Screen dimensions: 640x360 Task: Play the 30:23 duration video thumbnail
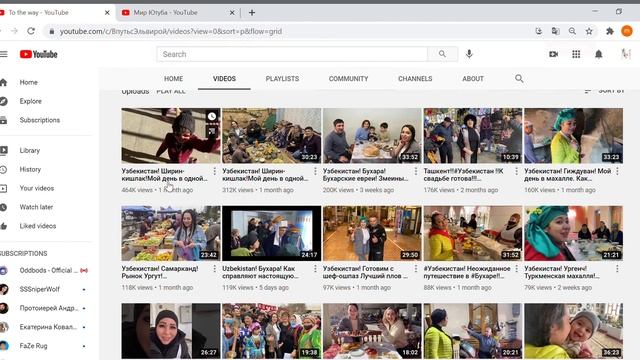pyautogui.click(x=271, y=136)
